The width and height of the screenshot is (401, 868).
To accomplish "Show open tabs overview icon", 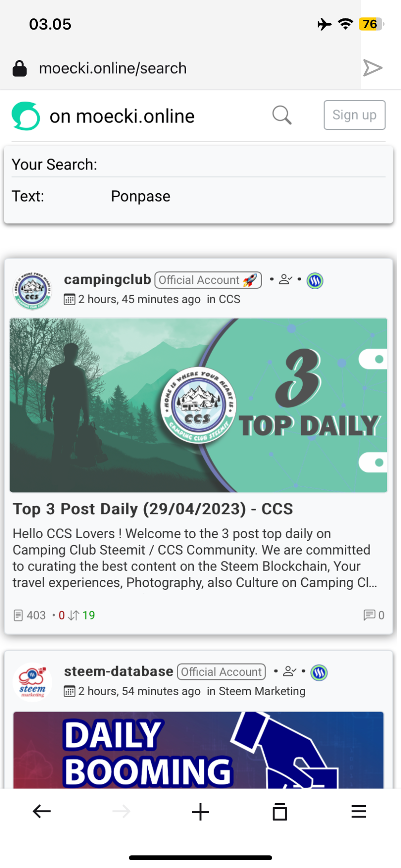I will coord(280,811).
